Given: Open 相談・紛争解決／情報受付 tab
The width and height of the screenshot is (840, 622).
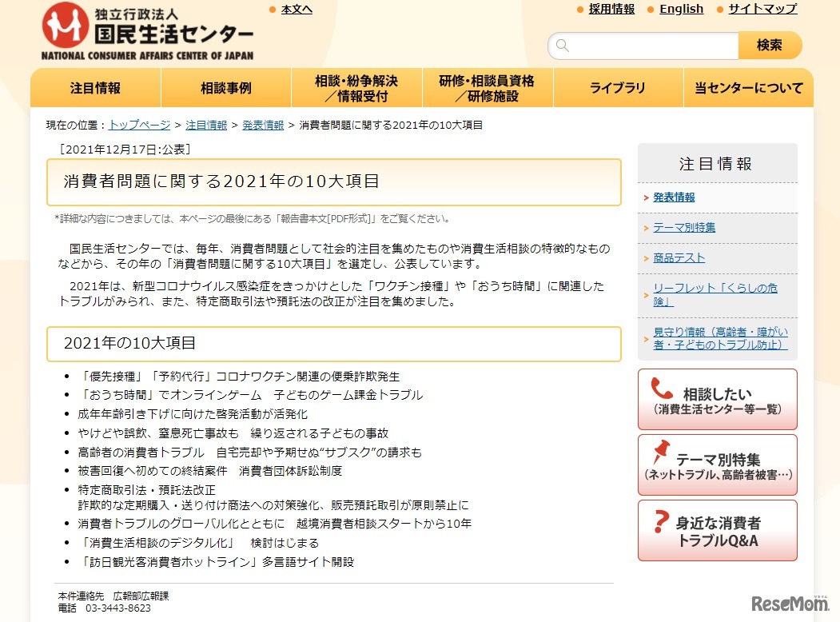Looking at the screenshot, I should click(356, 88).
